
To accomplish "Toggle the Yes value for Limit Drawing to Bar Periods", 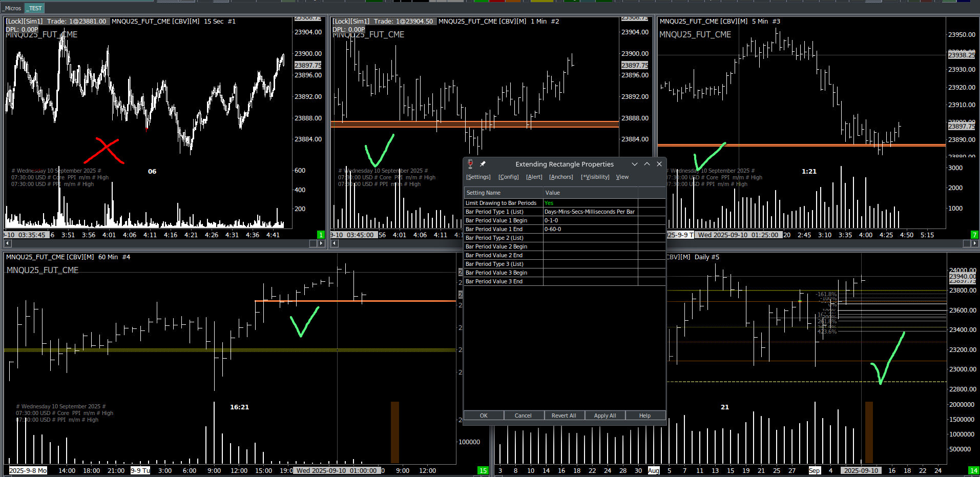I will coord(590,203).
